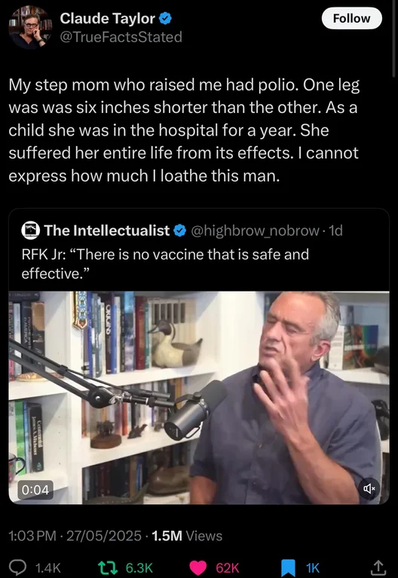Open The Intellectualist's avatar icon

click(31, 230)
